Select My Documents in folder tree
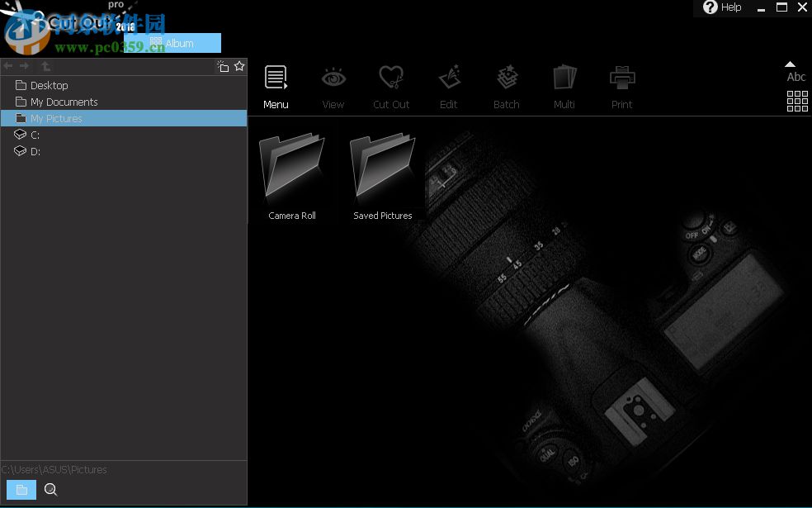Image resolution: width=812 pixels, height=508 pixels. 124,102
